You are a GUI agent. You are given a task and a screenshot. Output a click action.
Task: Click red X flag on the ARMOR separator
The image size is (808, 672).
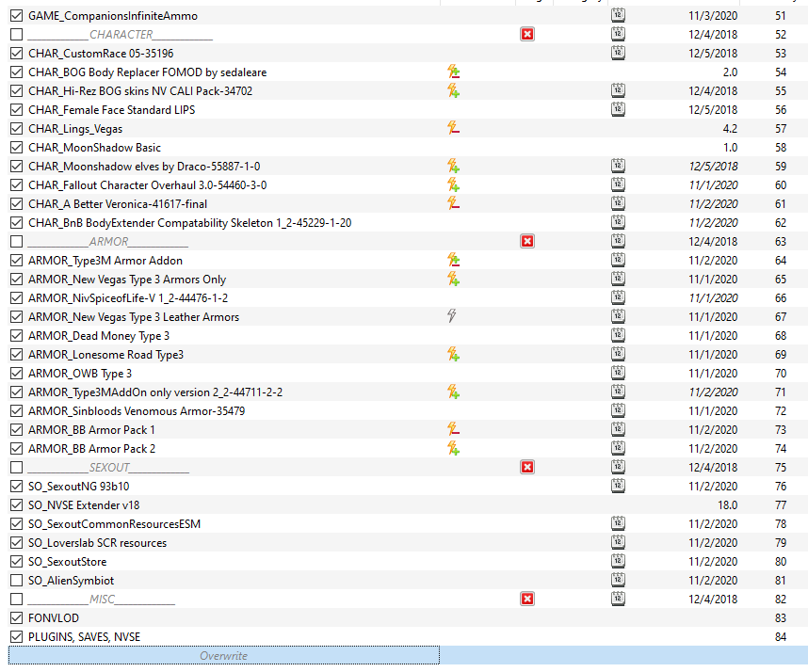[527, 242]
